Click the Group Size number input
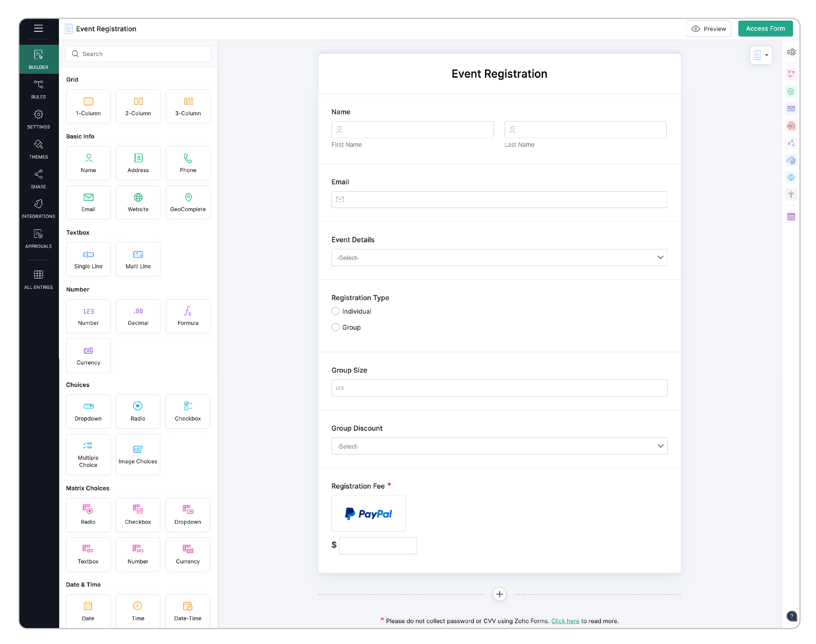This screenshot has width=816, height=644. click(499, 388)
